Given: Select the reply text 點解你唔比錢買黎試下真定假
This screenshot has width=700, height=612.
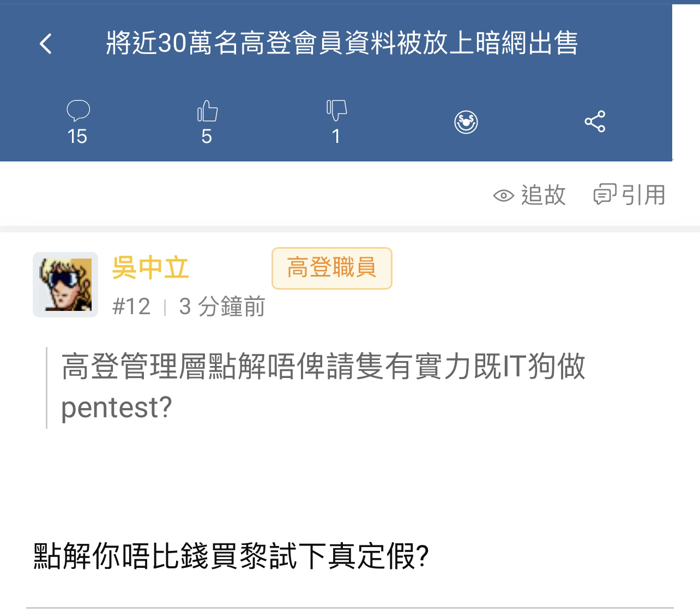Looking at the screenshot, I should 231,556.
